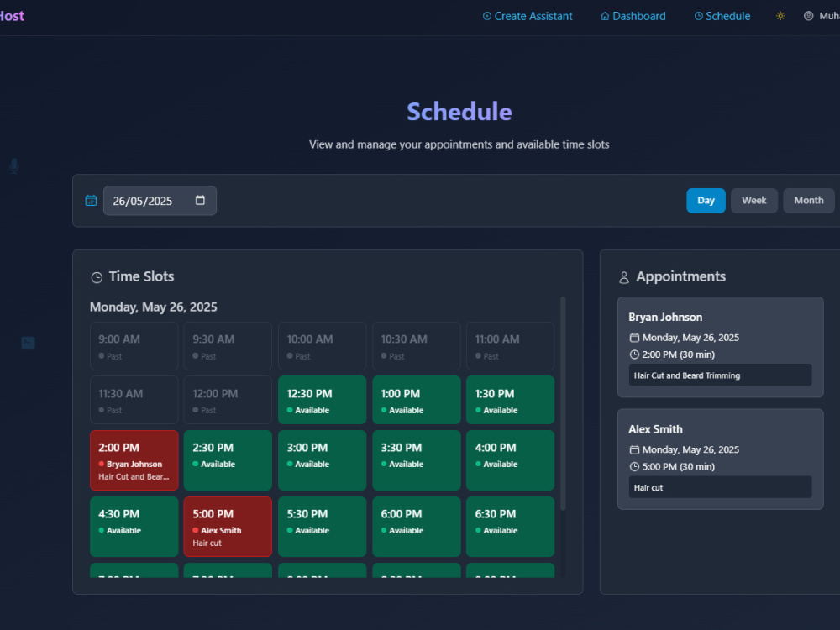
Task: Select the 5:30 PM available slot
Action: pos(322,527)
